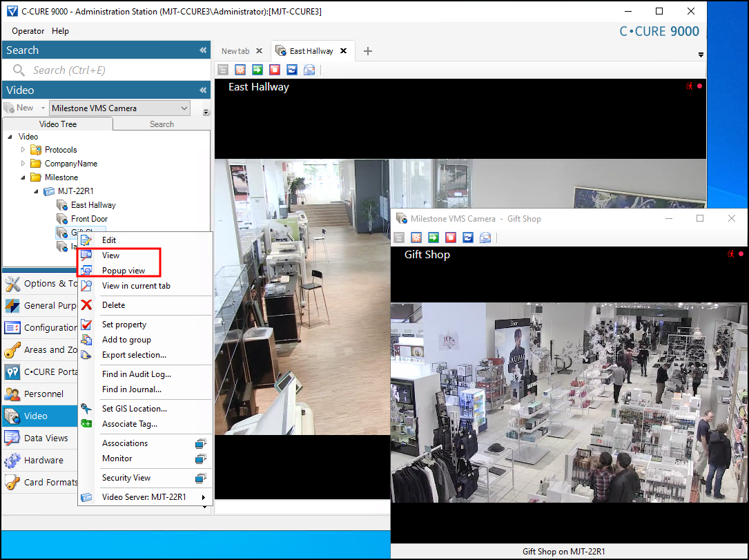Viewport: 749px width, 560px height.
Task: Click the red stop icon in East Hallway toolbar
Action: 275,70
